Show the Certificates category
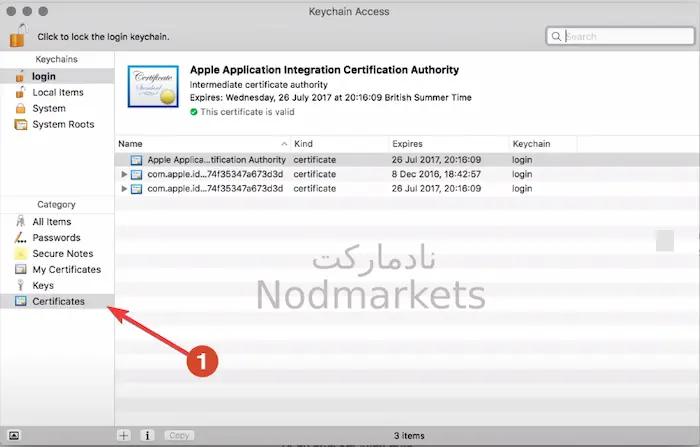This screenshot has width=700, height=447. (x=57, y=301)
